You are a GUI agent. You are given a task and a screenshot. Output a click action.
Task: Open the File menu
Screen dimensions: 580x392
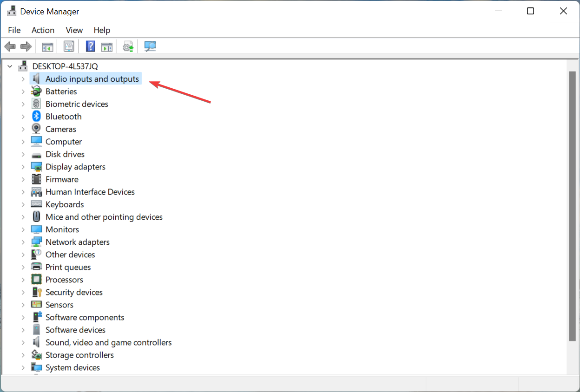pos(14,30)
